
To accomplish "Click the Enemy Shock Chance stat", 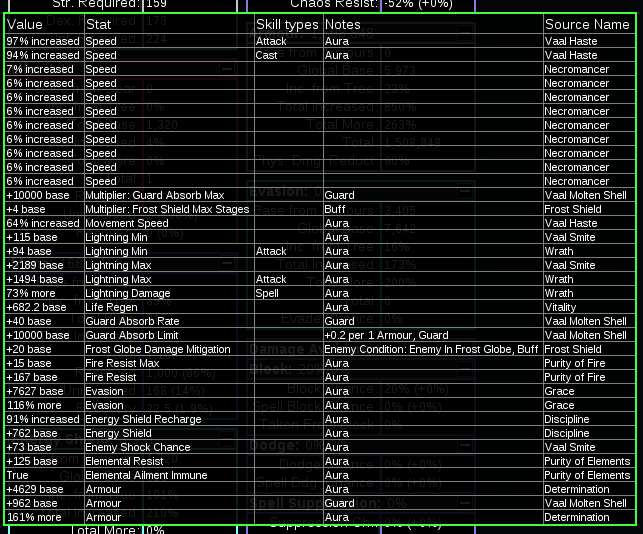I will (x=138, y=447).
